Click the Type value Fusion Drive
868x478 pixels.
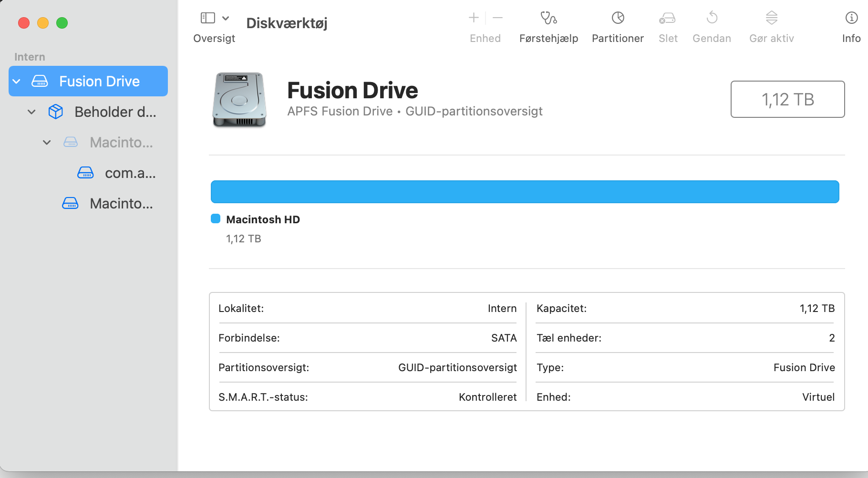(x=804, y=367)
